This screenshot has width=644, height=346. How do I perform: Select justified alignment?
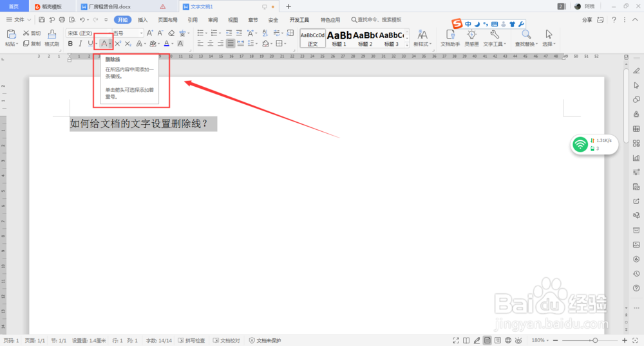pos(231,44)
